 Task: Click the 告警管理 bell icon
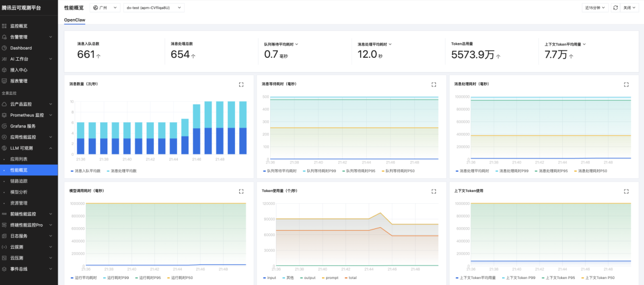[x=4, y=37]
